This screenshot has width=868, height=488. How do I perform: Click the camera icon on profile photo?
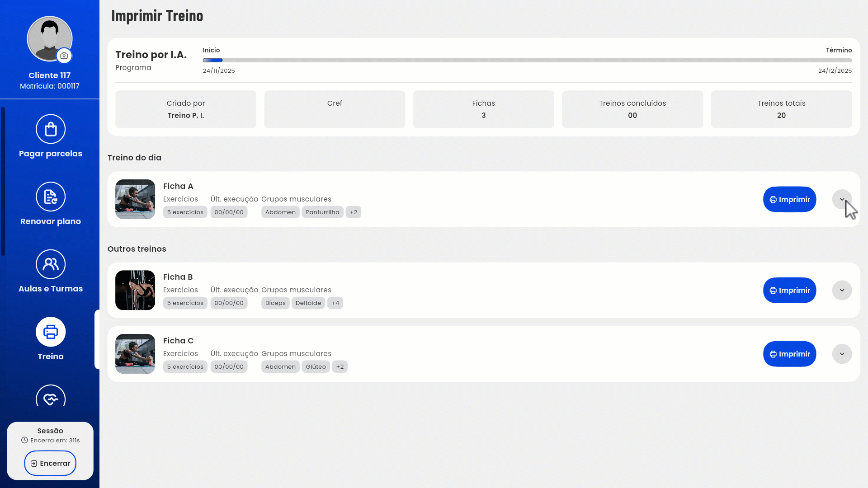pyautogui.click(x=64, y=56)
